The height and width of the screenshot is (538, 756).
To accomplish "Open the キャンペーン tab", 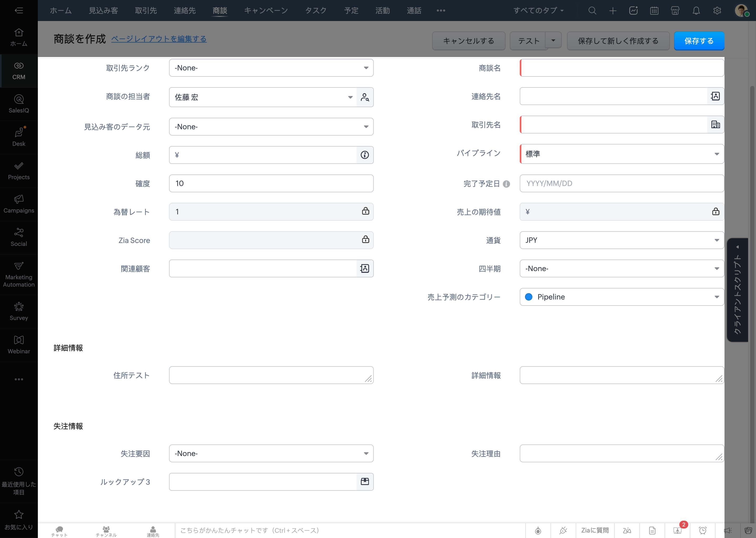I will point(266,11).
